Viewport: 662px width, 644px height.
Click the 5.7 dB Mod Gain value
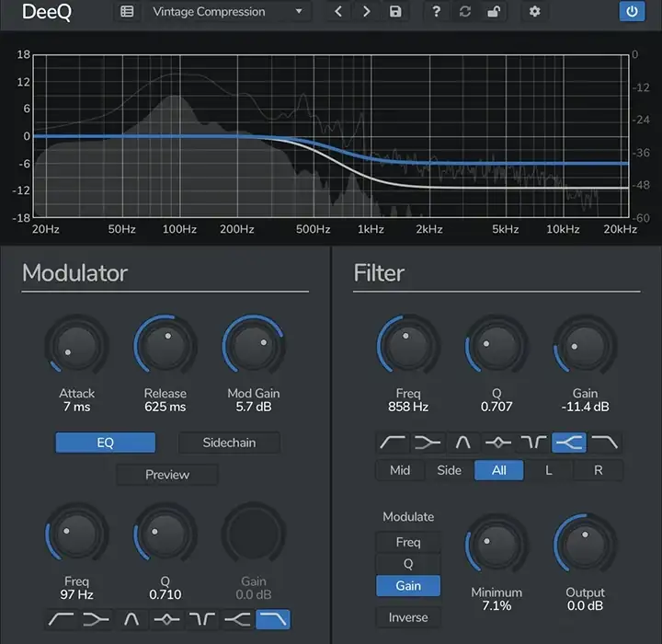(x=254, y=407)
